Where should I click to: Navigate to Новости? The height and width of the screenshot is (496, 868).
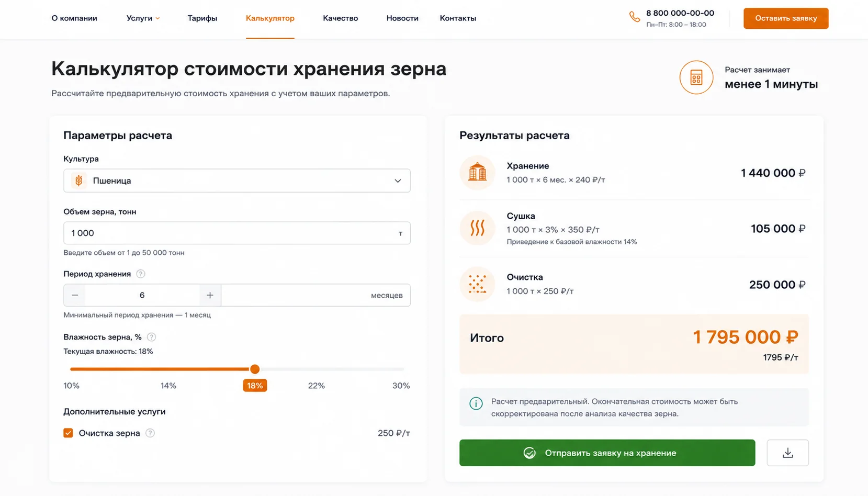pyautogui.click(x=402, y=18)
